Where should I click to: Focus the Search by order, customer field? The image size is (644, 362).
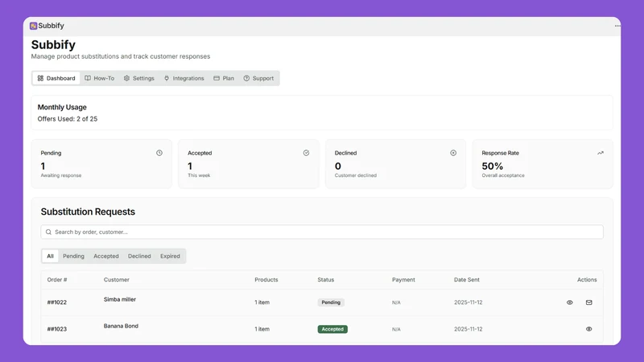(322, 232)
